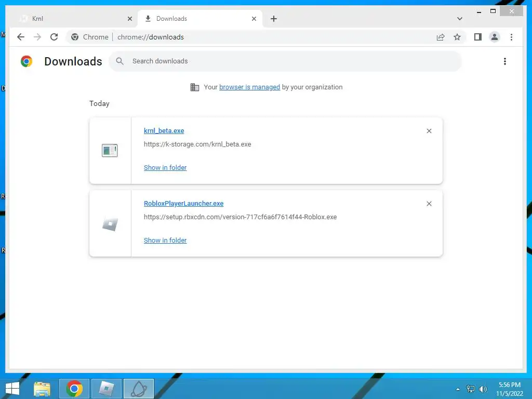
Task: Click the volume speaker tray icon
Action: pyautogui.click(x=483, y=389)
